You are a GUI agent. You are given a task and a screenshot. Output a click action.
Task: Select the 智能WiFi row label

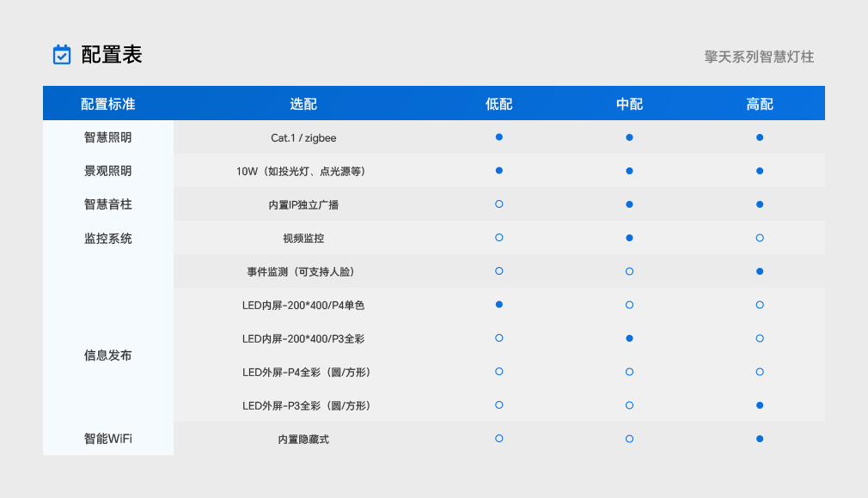pyautogui.click(x=108, y=439)
